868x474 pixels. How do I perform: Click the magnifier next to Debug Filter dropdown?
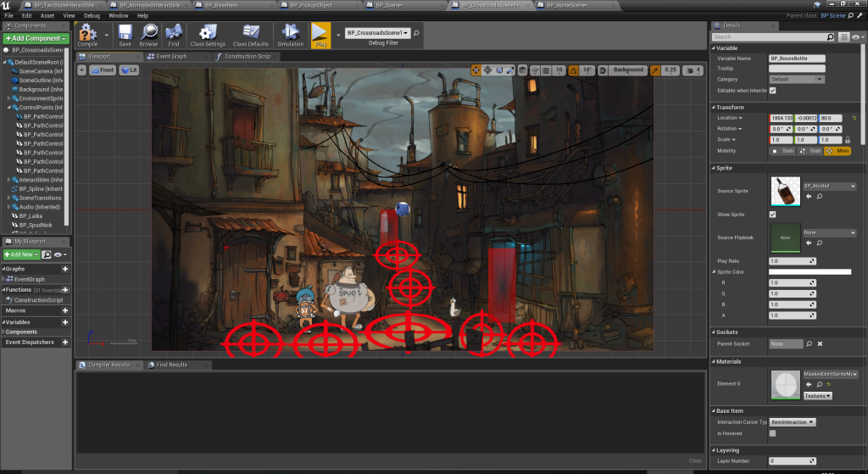(416, 33)
